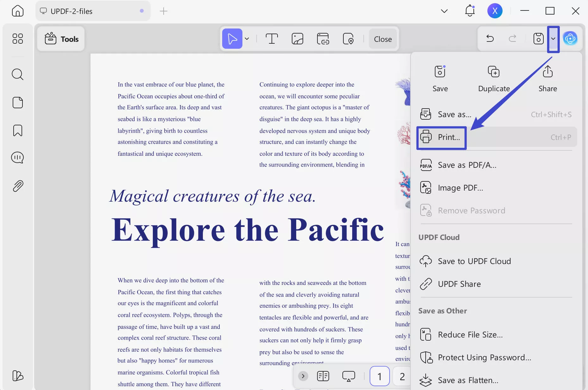Image resolution: width=588 pixels, height=390 pixels.
Task: Toggle the Select cursor tool
Action: [233, 38]
